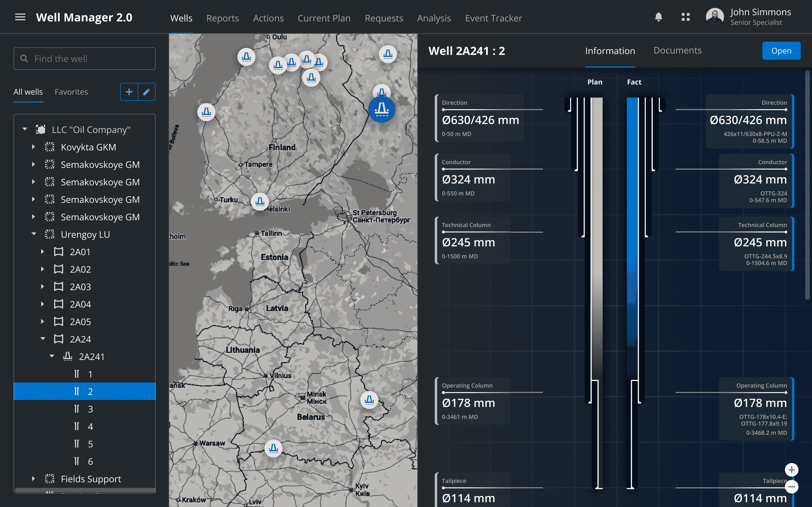Click the well marker east of Minsk

pyautogui.click(x=369, y=400)
